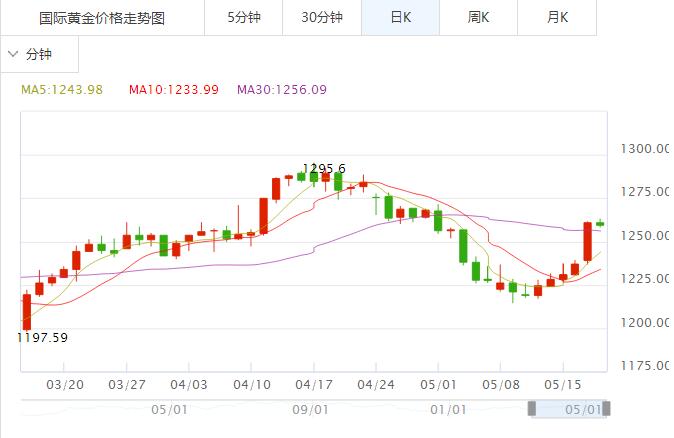Click the 03/27 date axis label
This screenshot has width=674, height=438.
127,384
